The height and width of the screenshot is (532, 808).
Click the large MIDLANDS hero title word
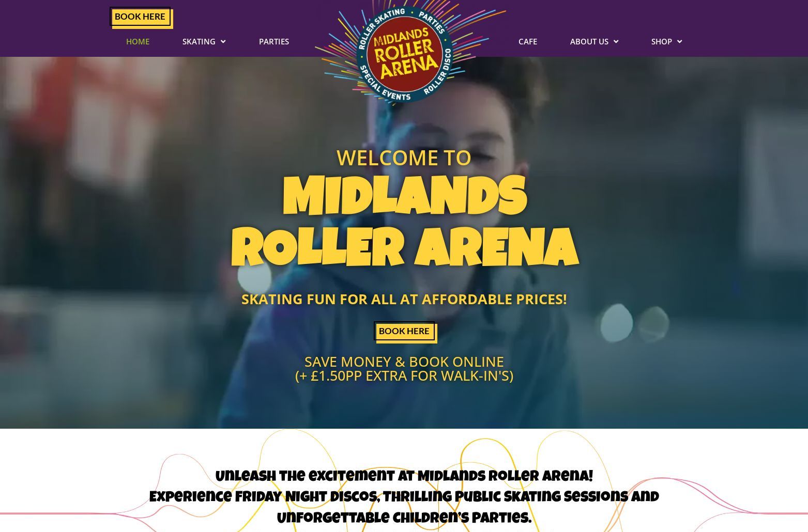(x=405, y=197)
